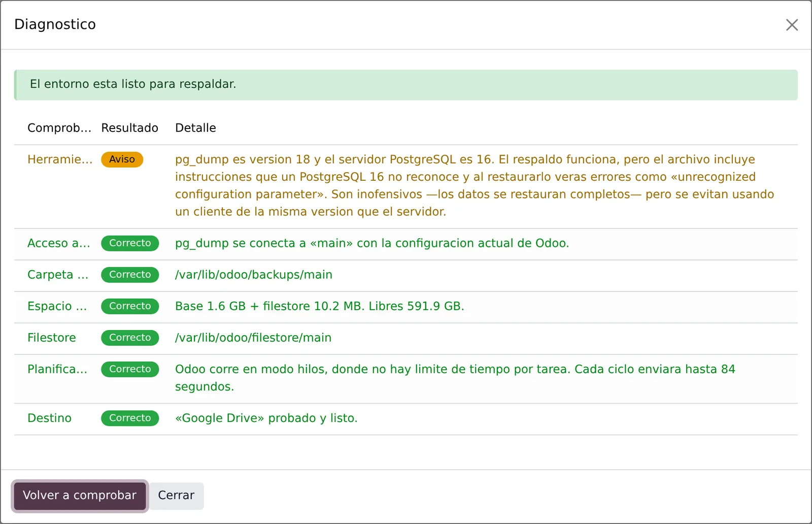
Task: Select the Acceso a... check name
Action: point(59,243)
